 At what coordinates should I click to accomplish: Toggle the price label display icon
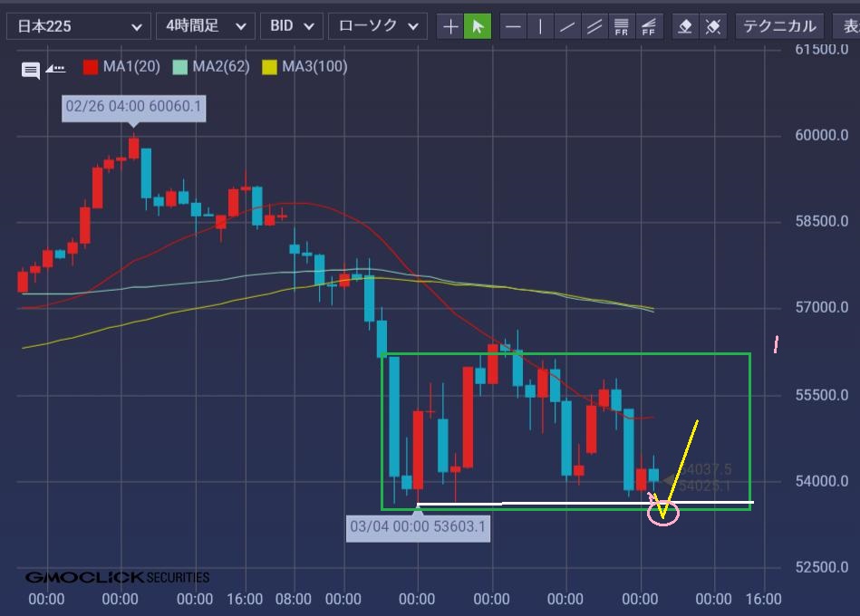[x=56, y=68]
